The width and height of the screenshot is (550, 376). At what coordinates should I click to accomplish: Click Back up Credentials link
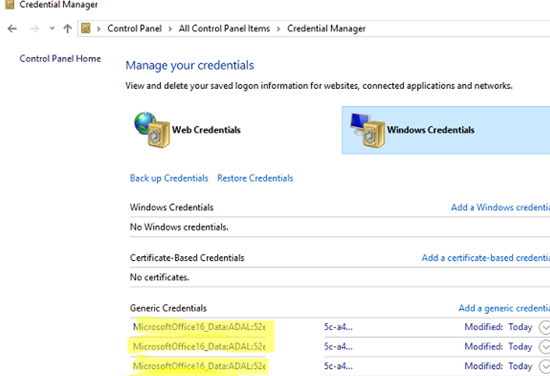pos(169,178)
